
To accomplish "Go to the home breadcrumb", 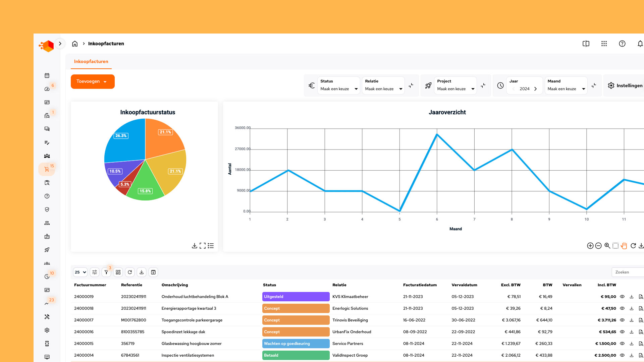I will [75, 44].
